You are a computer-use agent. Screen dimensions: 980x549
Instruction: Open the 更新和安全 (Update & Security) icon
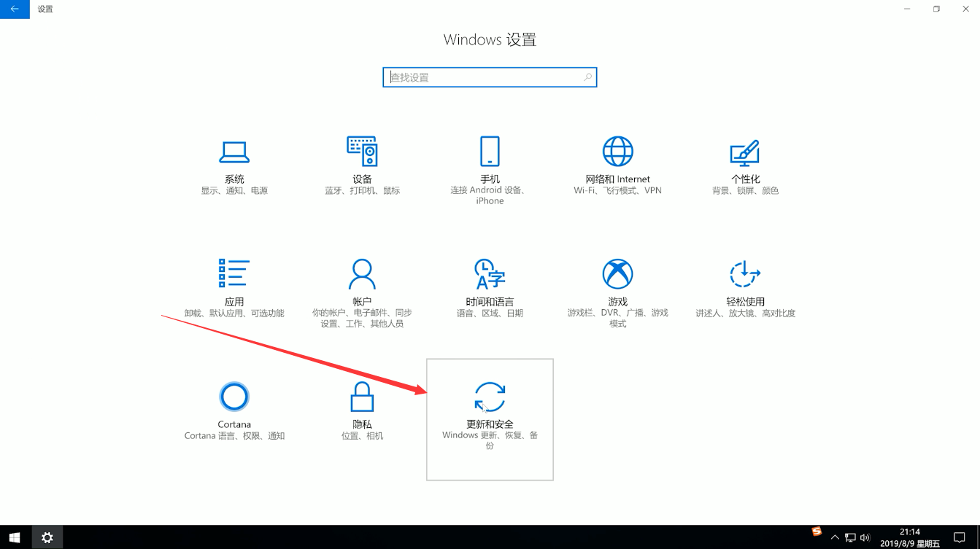point(490,397)
